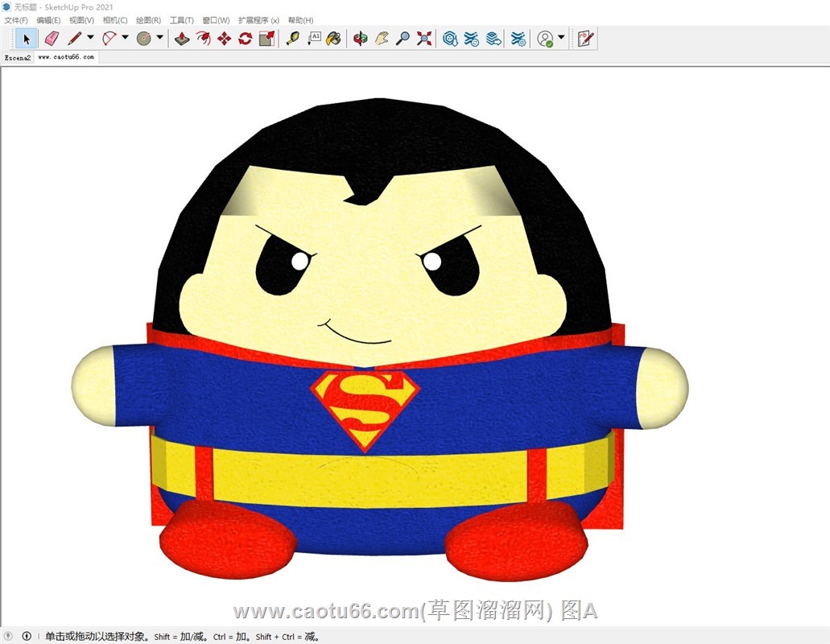Open the 扩展程序 (x) menu
Viewport: 830px width, 644px height.
click(x=258, y=20)
